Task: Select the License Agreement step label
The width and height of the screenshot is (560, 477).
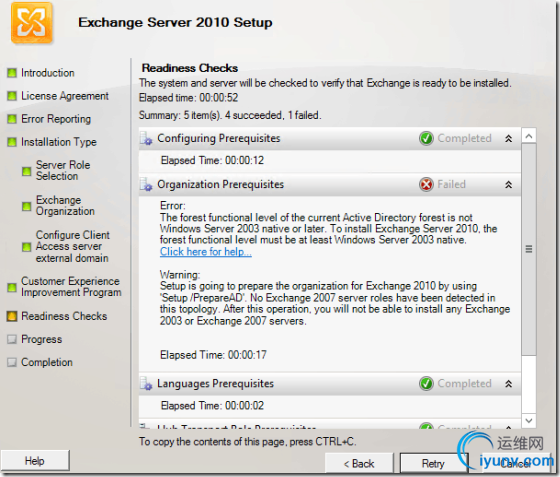Action: (x=65, y=96)
